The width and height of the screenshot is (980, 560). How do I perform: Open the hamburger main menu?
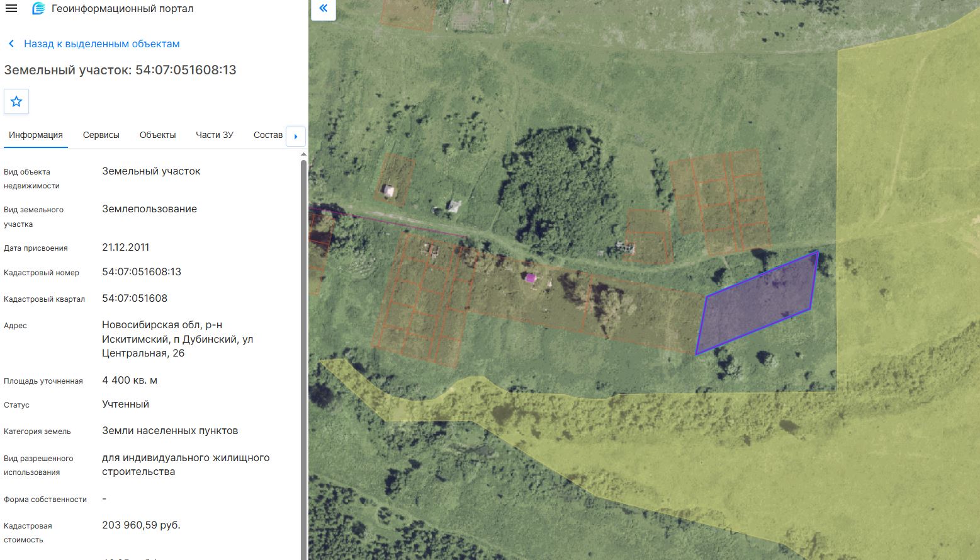click(11, 9)
